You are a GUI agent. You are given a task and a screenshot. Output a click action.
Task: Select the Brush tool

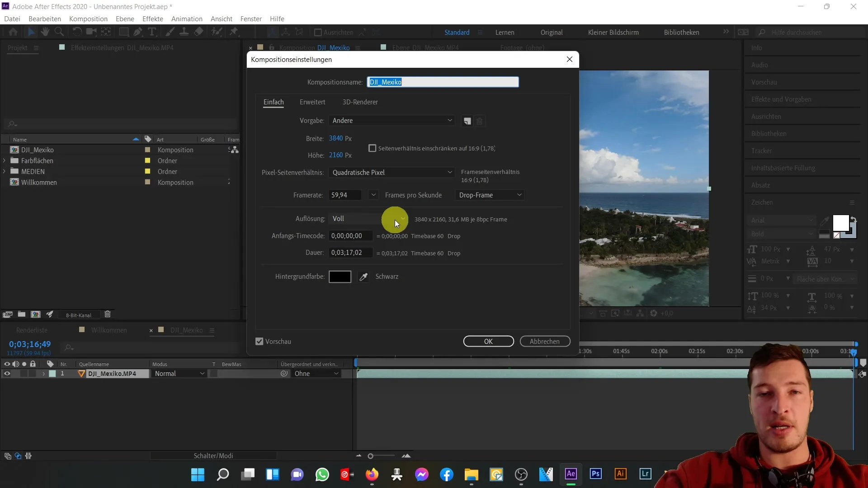point(170,32)
